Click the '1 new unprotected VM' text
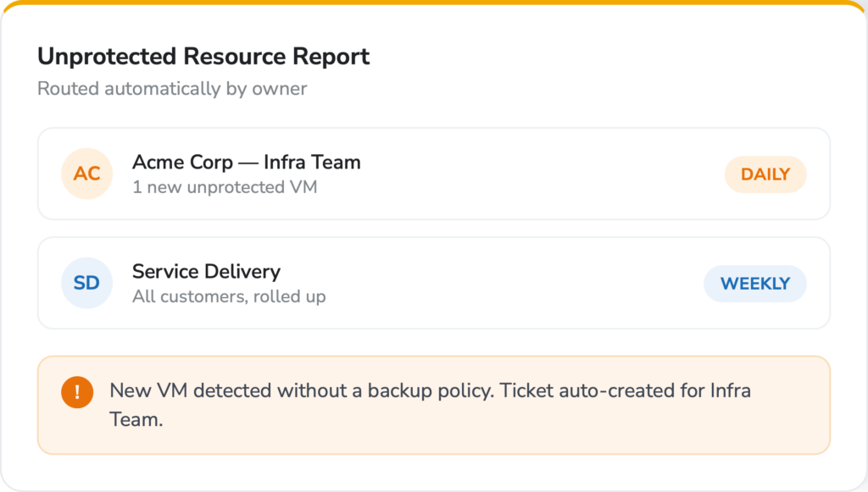 point(225,187)
